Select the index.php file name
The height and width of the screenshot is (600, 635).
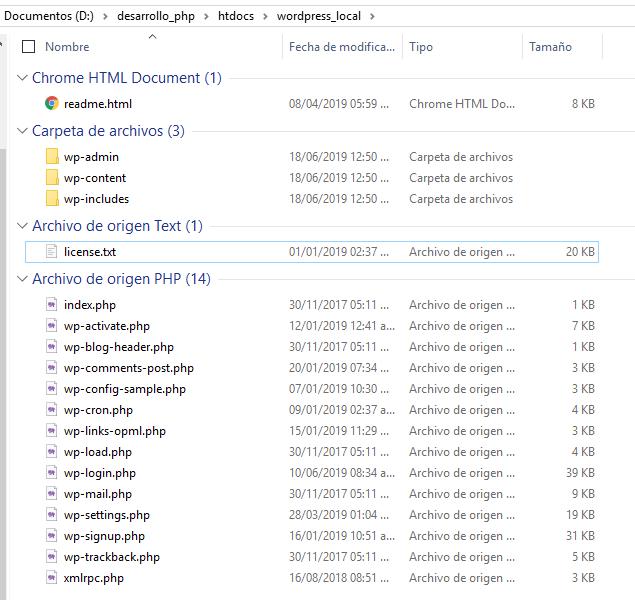(89, 305)
